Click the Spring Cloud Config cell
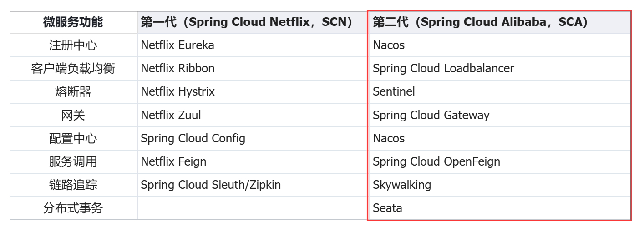 [x=253, y=138]
